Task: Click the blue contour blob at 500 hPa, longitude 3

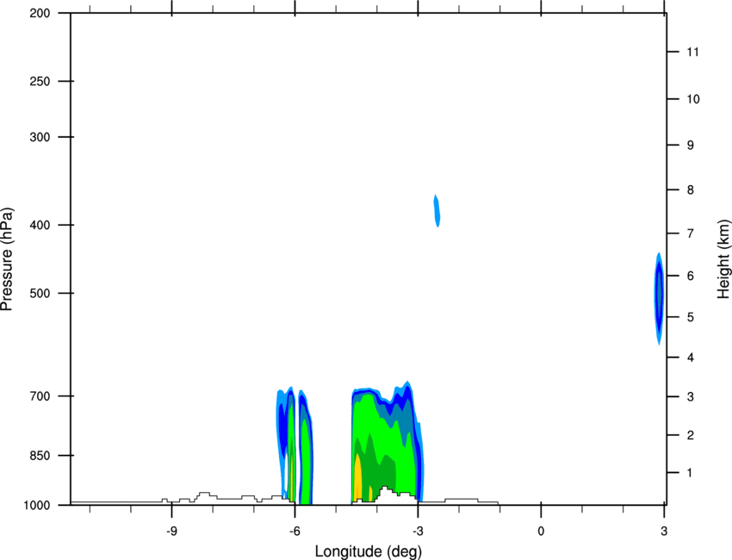Action: point(659,298)
